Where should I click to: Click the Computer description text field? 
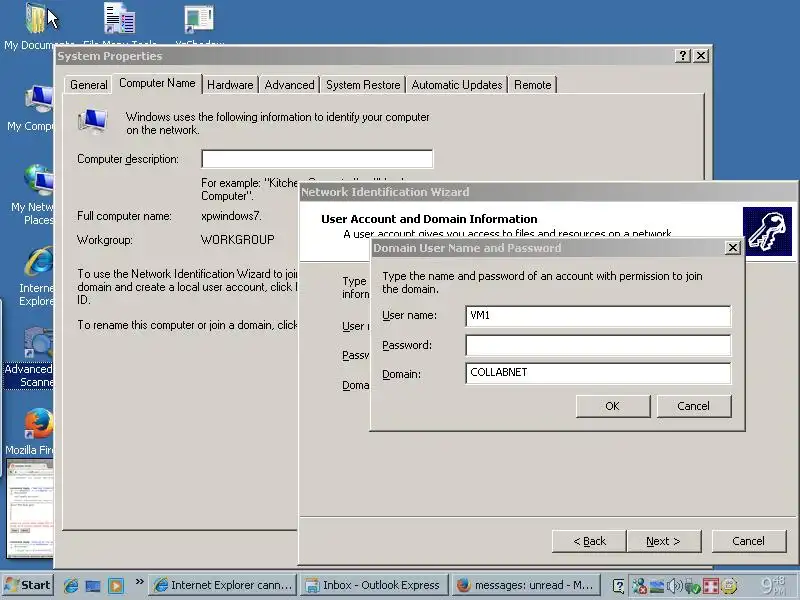point(317,159)
